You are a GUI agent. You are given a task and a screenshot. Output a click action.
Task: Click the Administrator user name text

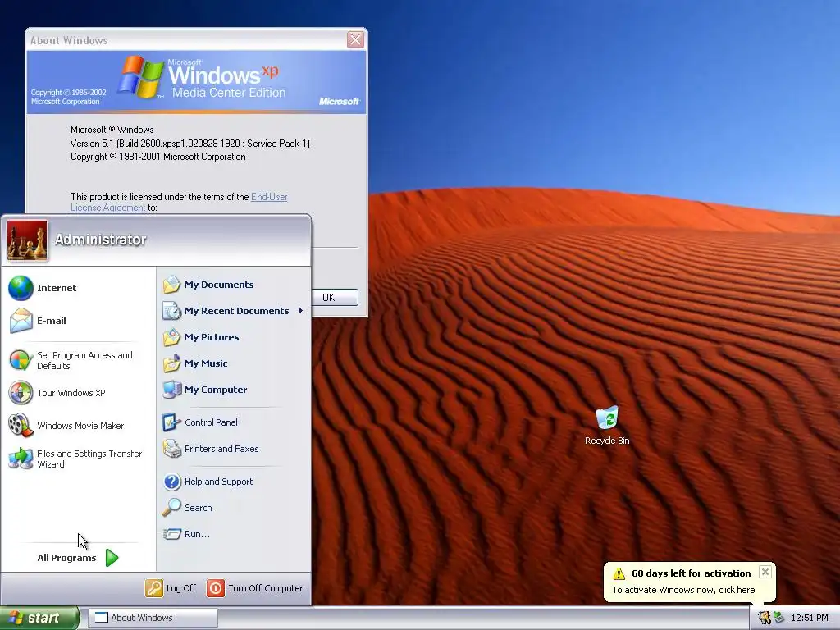[x=100, y=240]
